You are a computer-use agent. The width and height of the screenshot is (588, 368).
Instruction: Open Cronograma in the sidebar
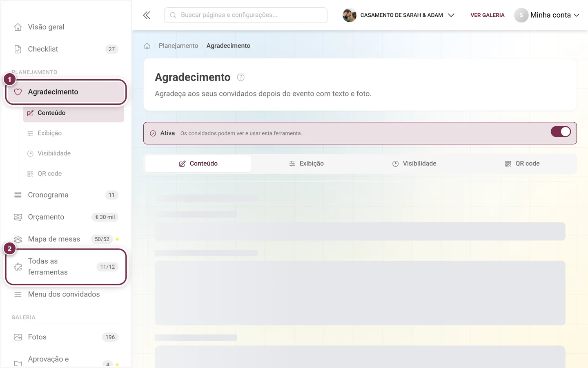[x=65, y=195]
